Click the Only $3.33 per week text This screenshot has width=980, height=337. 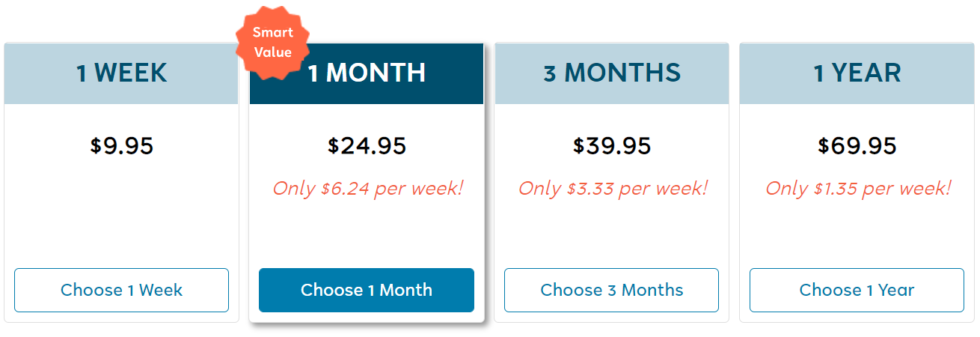613,188
